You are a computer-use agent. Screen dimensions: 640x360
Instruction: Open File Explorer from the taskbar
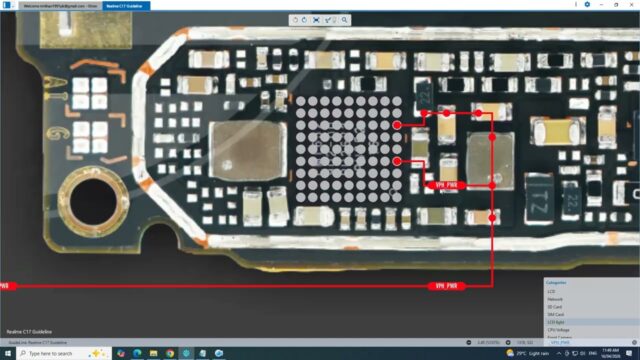(x=153, y=353)
